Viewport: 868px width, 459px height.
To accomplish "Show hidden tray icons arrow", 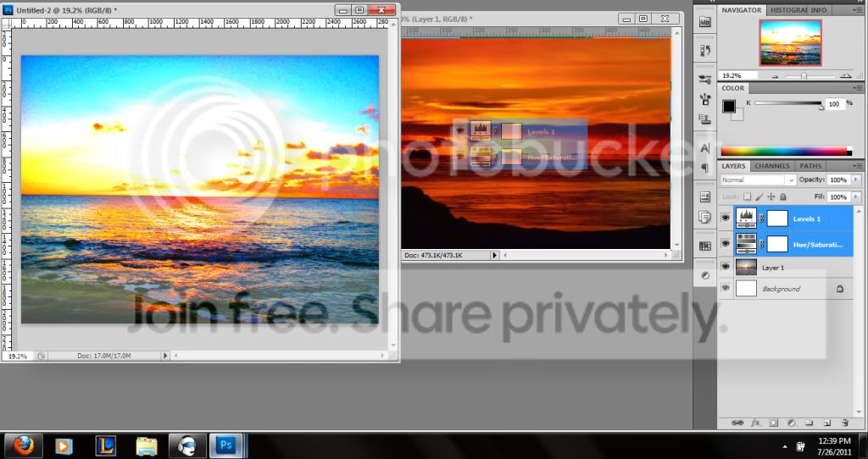I will [785, 446].
